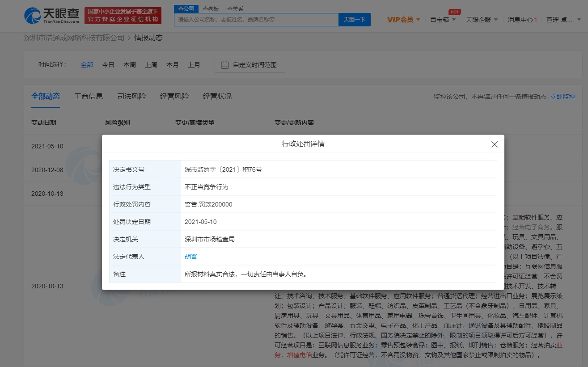Select 今日 time filter

[108, 65]
